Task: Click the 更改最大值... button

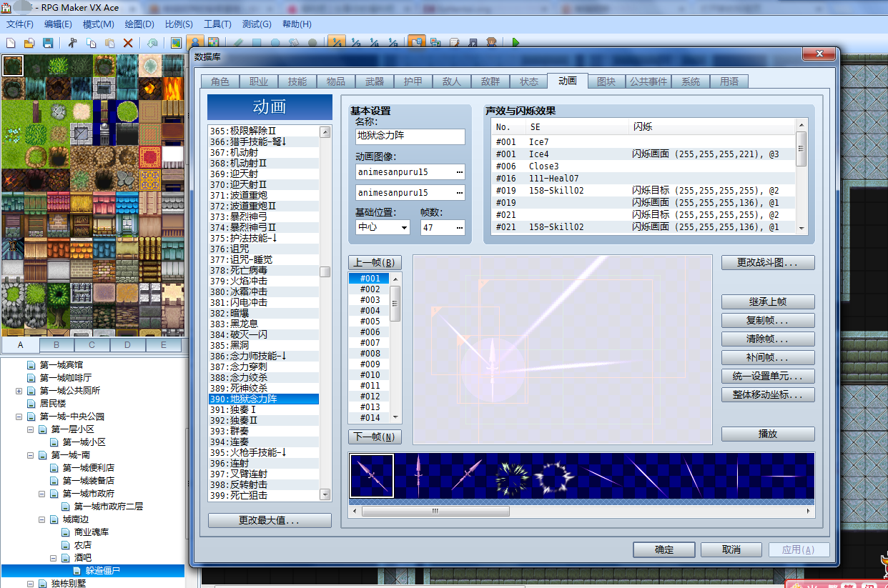Action: point(270,520)
